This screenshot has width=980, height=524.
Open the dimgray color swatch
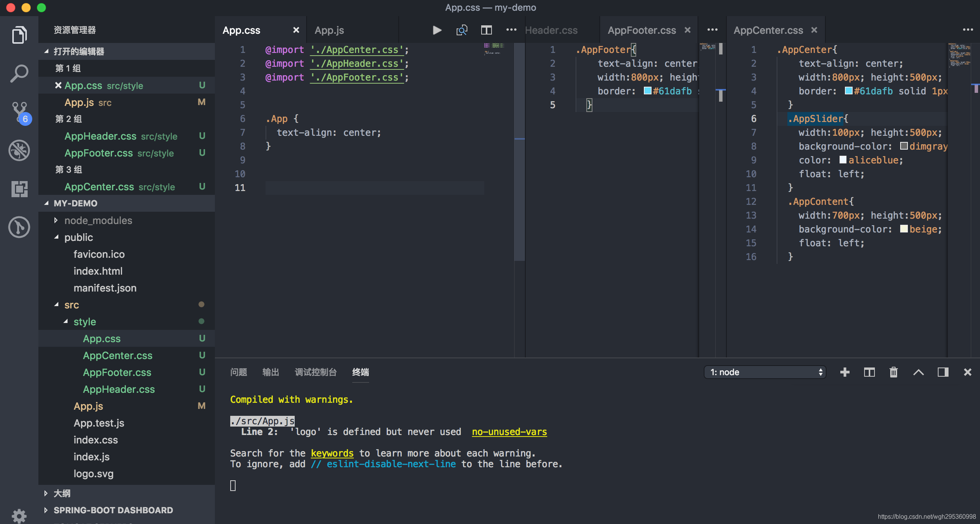click(x=904, y=146)
